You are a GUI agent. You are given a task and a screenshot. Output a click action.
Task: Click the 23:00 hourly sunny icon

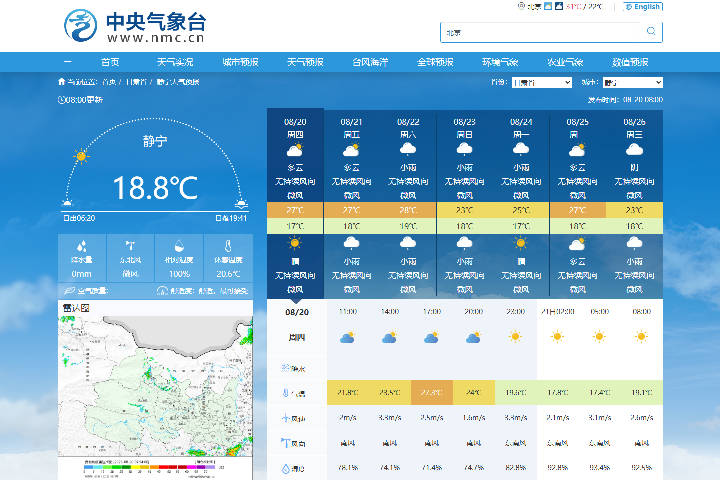515,337
